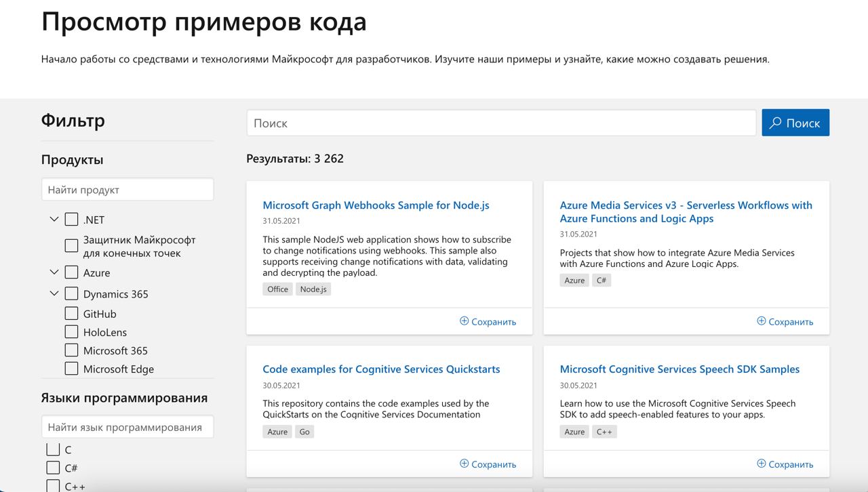Expand the .NET product tree chevron
The height and width of the screenshot is (492, 868).
click(54, 219)
